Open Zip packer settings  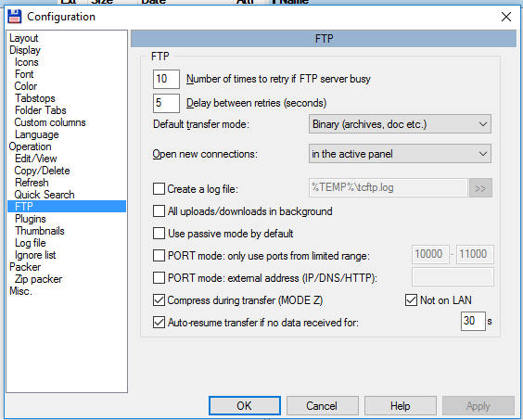(x=38, y=279)
